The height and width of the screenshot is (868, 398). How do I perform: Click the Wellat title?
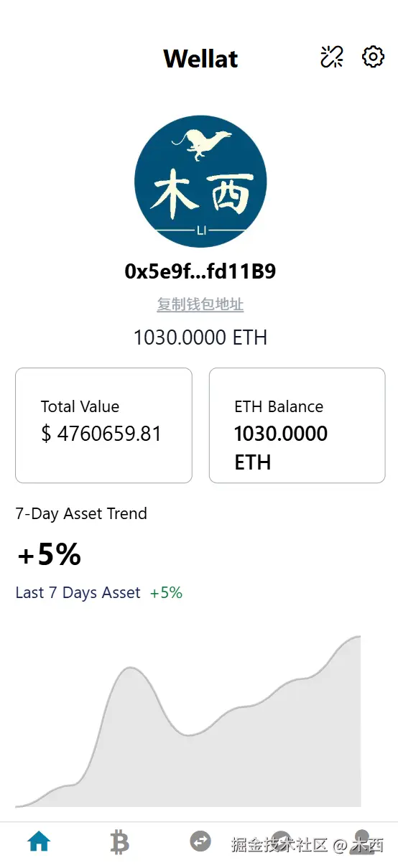[x=200, y=58]
